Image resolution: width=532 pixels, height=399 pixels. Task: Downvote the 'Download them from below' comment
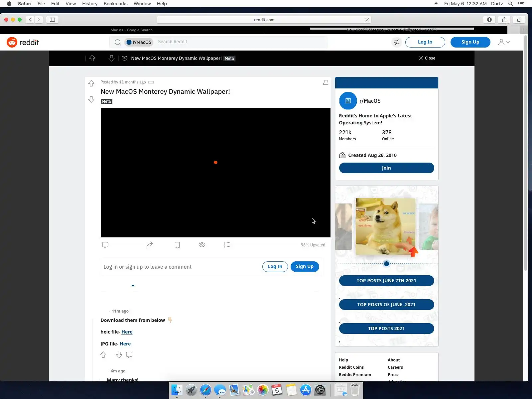tap(119, 355)
